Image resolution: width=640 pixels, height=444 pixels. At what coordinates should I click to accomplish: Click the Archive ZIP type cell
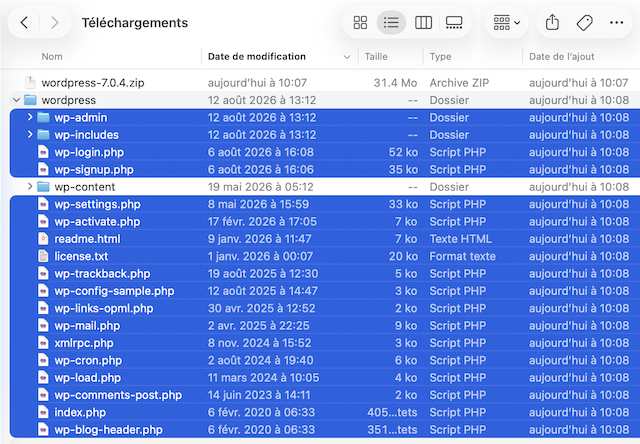(459, 83)
